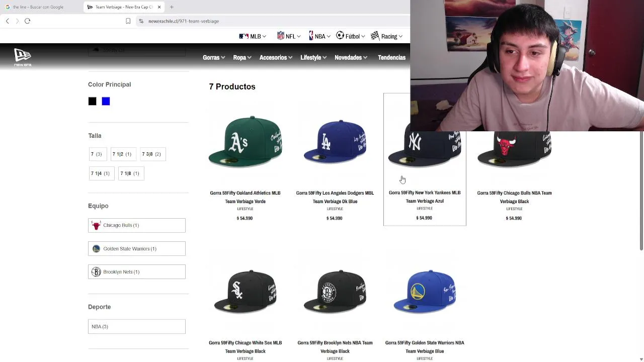
Task: Open the Gorras dropdown menu
Action: [214, 57]
